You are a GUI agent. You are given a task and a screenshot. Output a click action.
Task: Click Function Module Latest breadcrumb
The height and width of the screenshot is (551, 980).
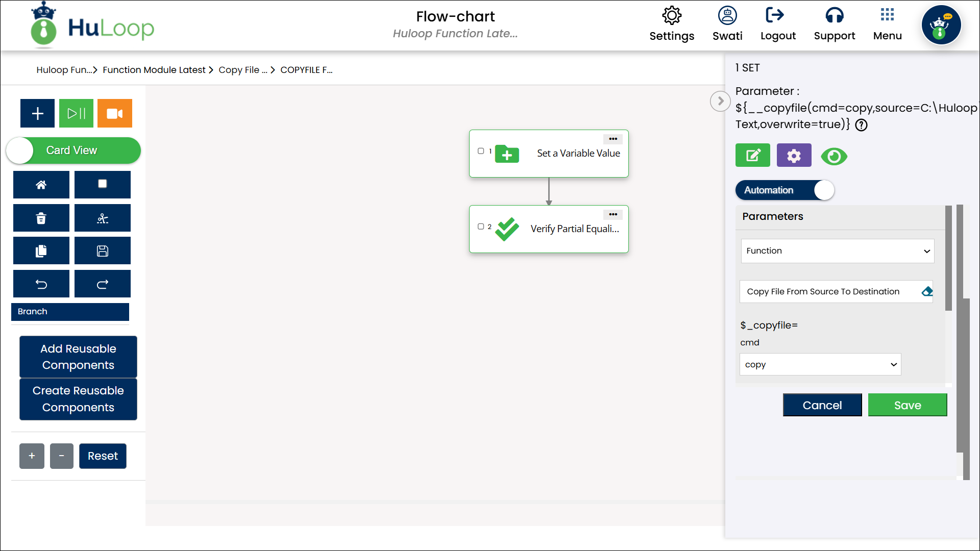[154, 70]
